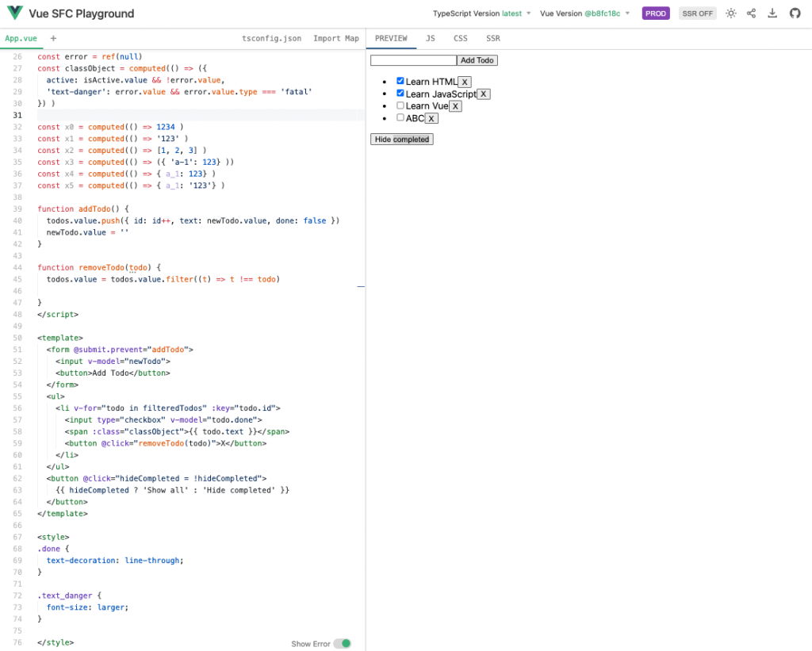
Task: Download project files icon
Action: point(772,13)
